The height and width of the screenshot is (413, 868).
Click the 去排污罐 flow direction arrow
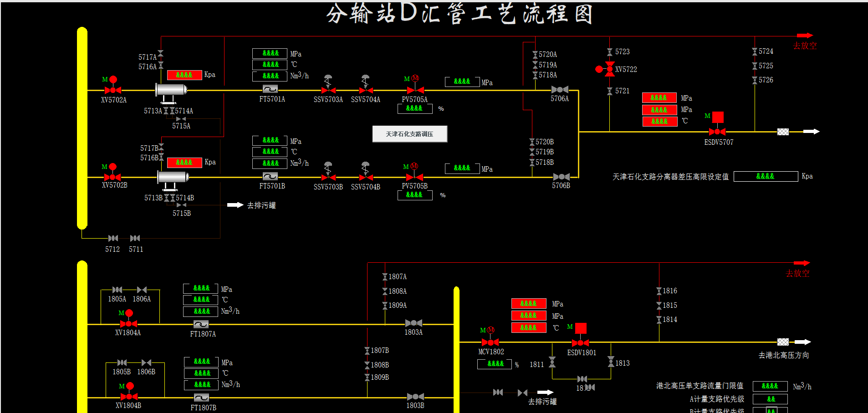(x=235, y=205)
